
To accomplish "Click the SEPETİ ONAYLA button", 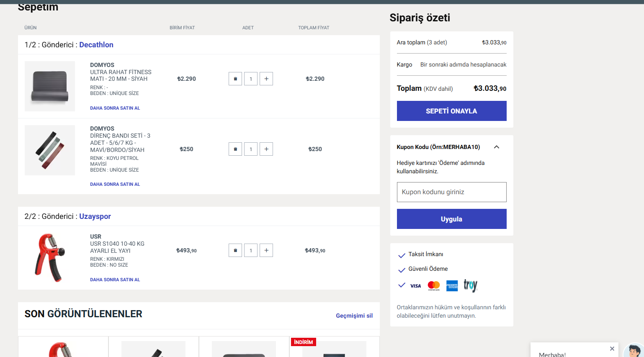I will click(452, 111).
